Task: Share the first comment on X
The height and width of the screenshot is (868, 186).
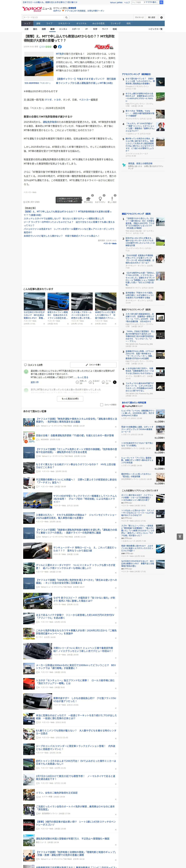Action: tap(114, 382)
